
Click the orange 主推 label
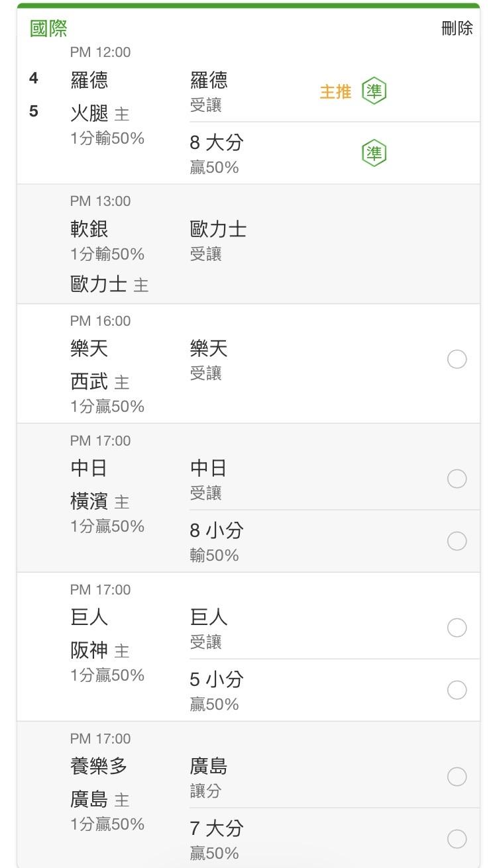(335, 91)
